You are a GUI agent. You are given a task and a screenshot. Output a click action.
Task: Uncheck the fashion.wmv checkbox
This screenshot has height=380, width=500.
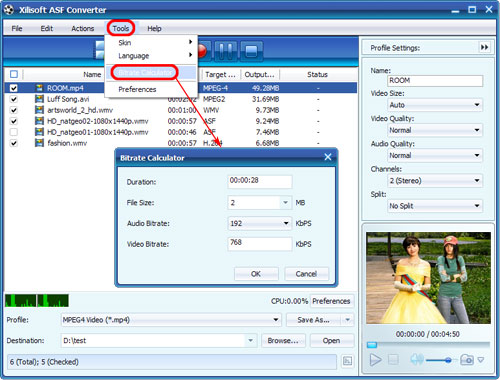[14, 143]
